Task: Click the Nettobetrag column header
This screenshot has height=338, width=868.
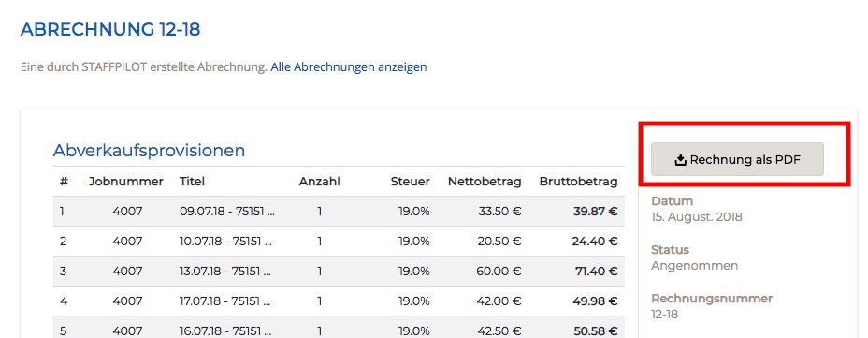Action: click(485, 182)
